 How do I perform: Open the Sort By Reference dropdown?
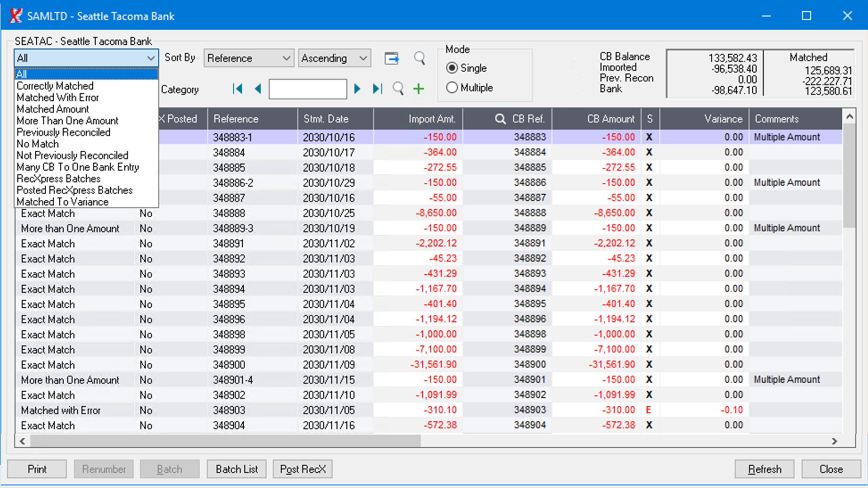click(248, 58)
